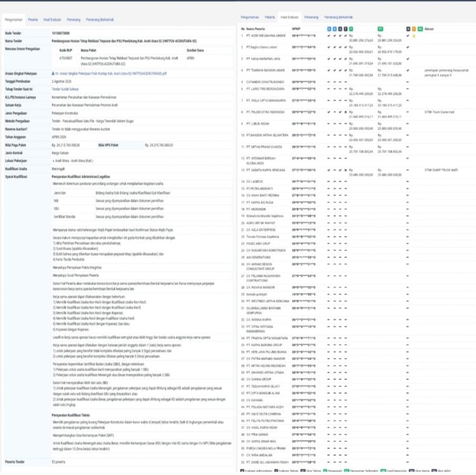Click the gold winner star in PT. ACEH MEUGAHNA row

(x=414, y=36)
